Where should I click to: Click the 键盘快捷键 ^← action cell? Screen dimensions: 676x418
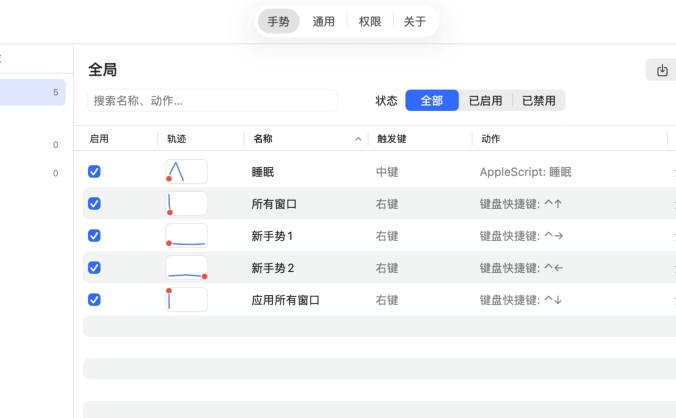521,268
